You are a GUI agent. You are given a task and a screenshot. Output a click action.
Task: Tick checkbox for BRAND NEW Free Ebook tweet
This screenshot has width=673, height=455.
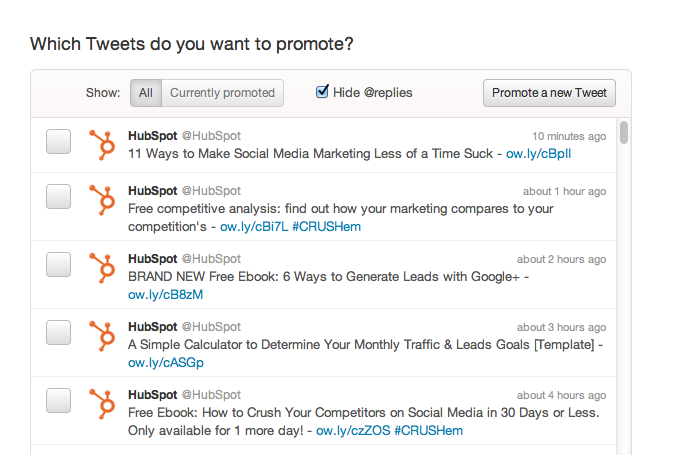click(x=58, y=264)
